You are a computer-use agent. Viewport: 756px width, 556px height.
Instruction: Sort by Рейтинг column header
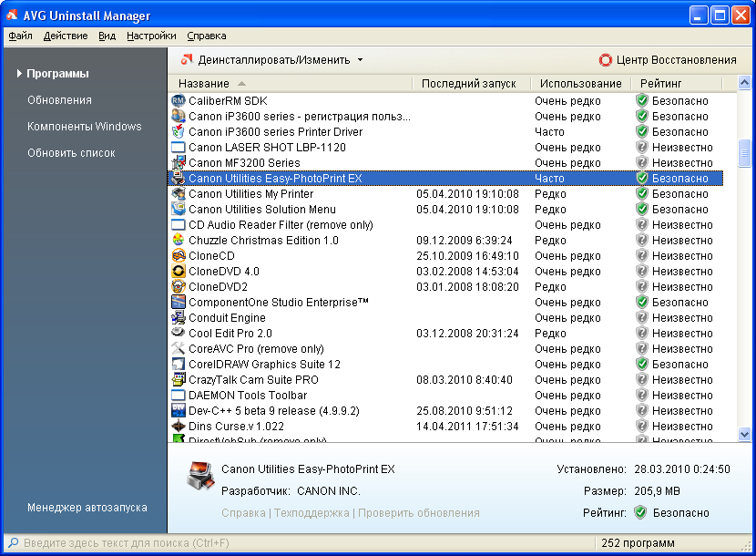coord(677,84)
